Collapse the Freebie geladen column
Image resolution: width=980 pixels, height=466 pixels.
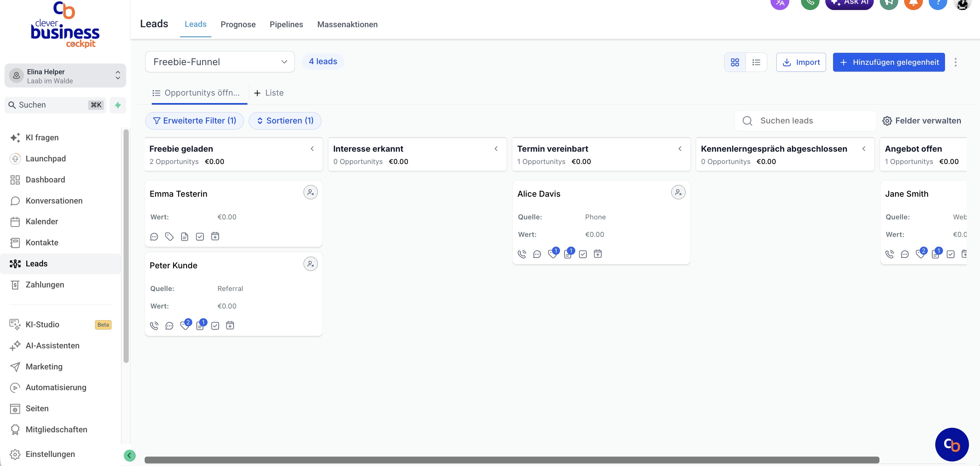tap(312, 149)
